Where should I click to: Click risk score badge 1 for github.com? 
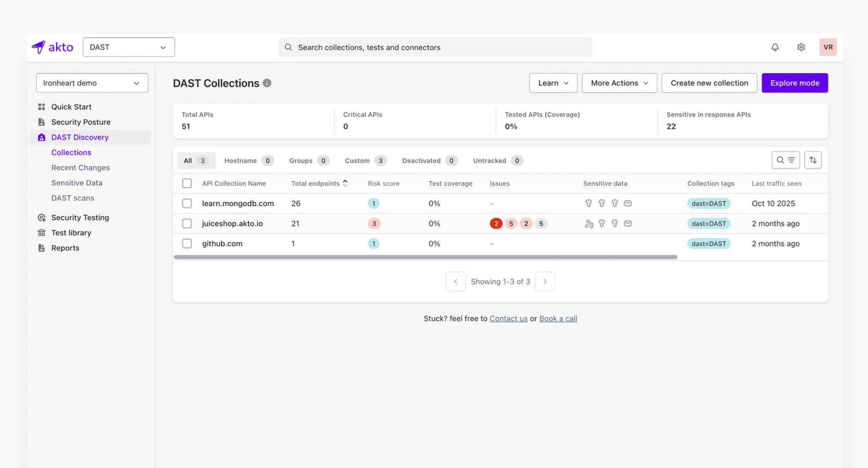point(373,243)
